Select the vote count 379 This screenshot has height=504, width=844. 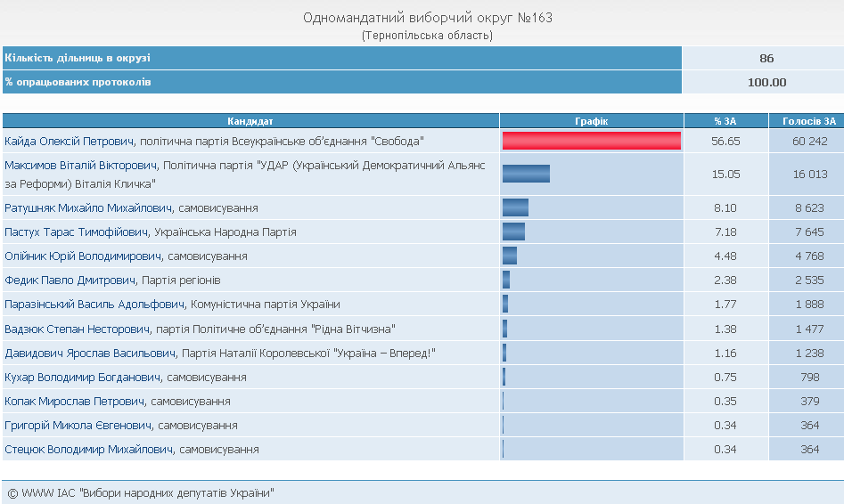pyautogui.click(x=809, y=402)
